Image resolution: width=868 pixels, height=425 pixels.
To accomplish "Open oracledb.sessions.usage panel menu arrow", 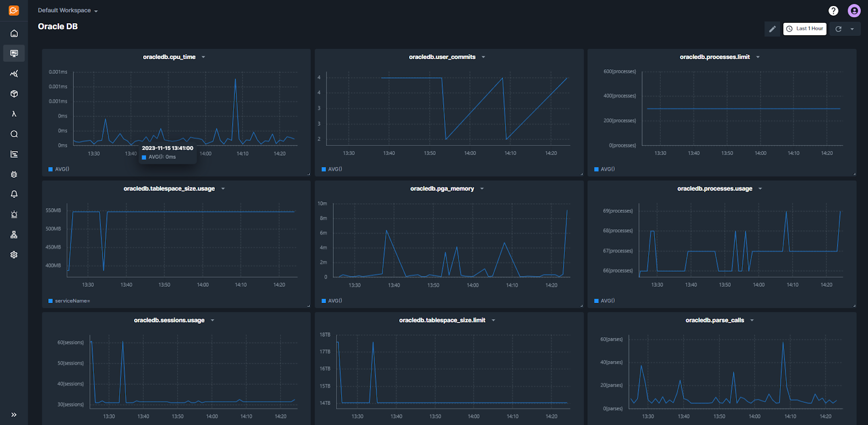I will (212, 320).
